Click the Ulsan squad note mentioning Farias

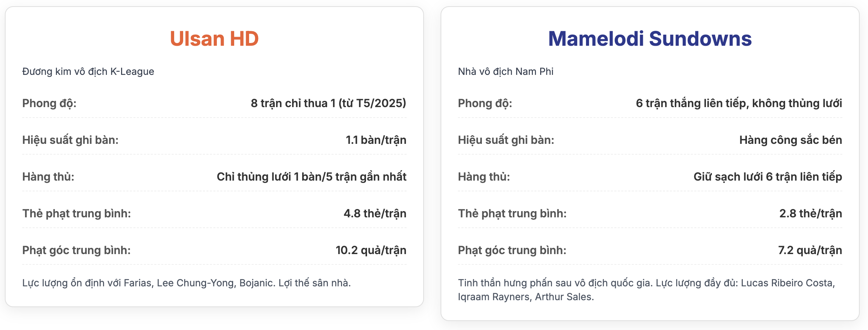click(x=187, y=283)
